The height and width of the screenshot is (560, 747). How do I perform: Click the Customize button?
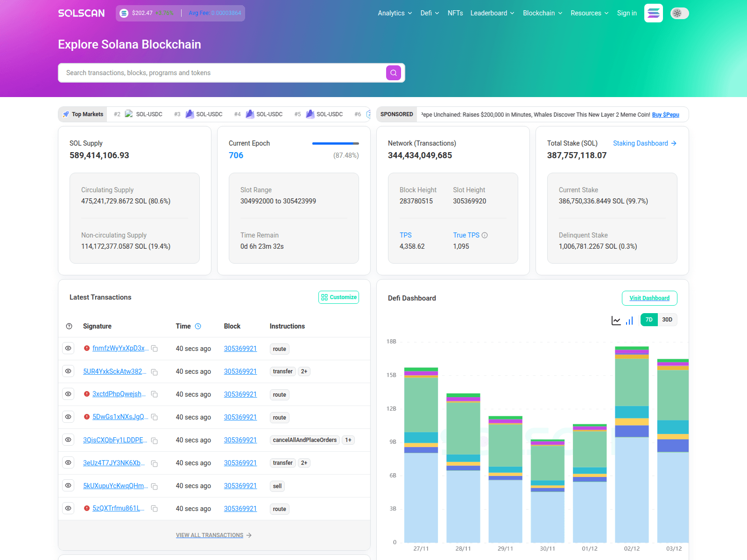338,297
